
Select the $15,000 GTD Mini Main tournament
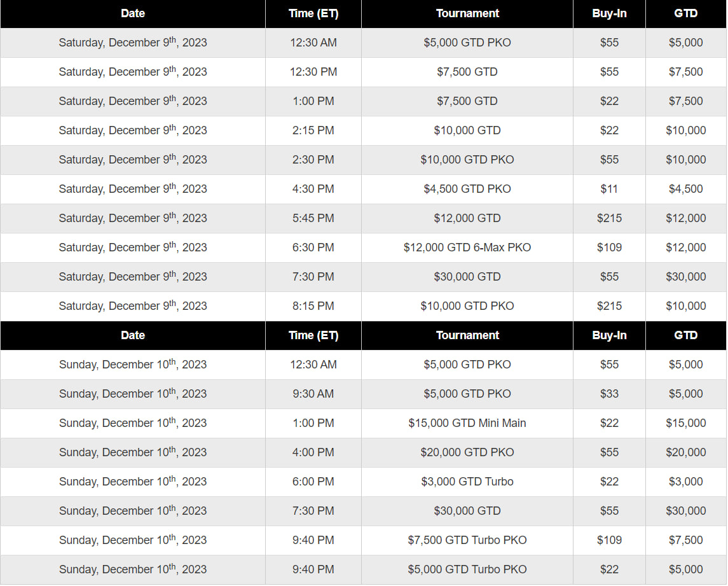(x=467, y=423)
